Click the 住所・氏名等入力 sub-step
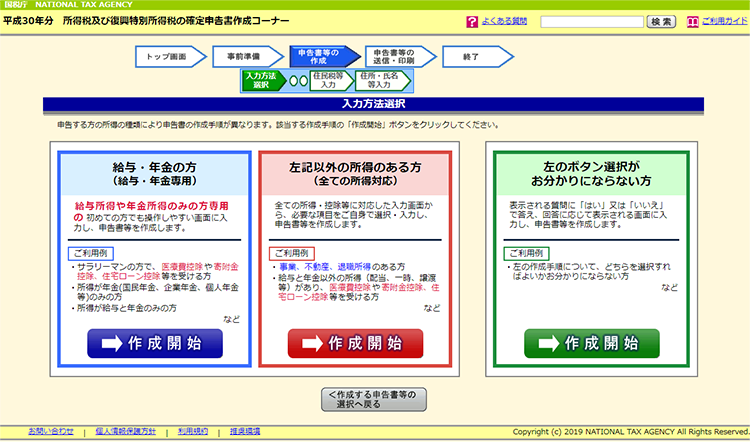The width and height of the screenshot is (750, 442). [x=383, y=80]
